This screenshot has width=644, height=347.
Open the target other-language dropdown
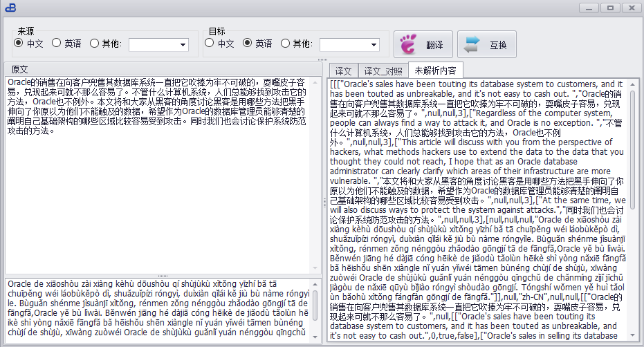[374, 45]
